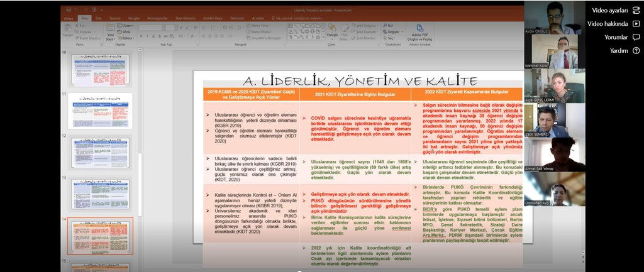This screenshot has width=644, height=272.
Task: Click the Bul search button
Action: [x=388, y=24]
